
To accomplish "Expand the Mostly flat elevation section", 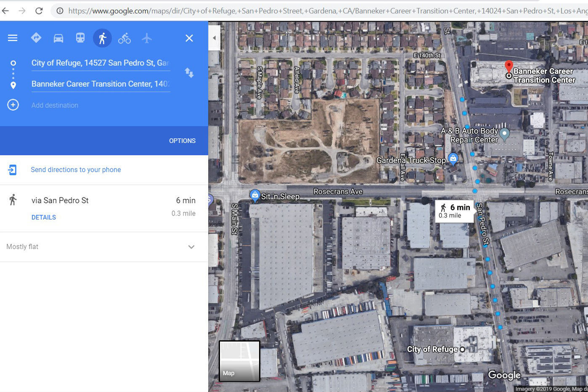I will pyautogui.click(x=104, y=247).
